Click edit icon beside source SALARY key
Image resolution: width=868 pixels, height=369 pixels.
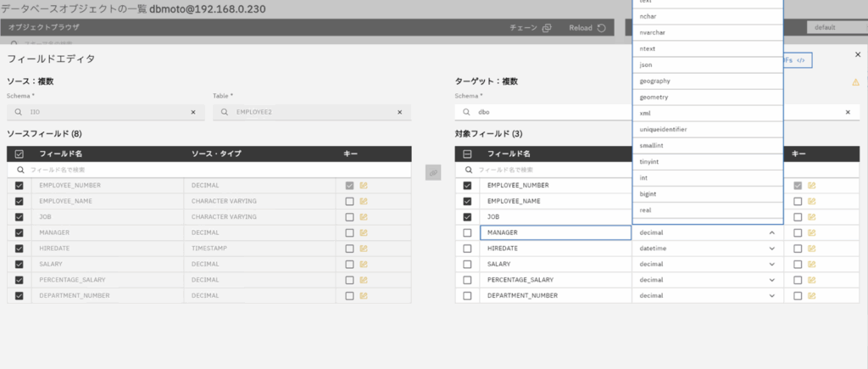tap(364, 264)
